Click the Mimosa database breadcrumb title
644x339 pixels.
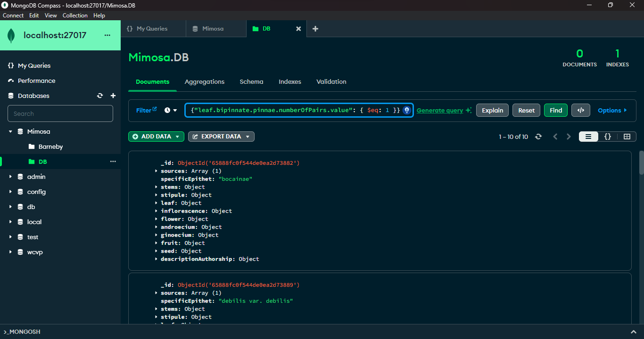[x=149, y=57]
